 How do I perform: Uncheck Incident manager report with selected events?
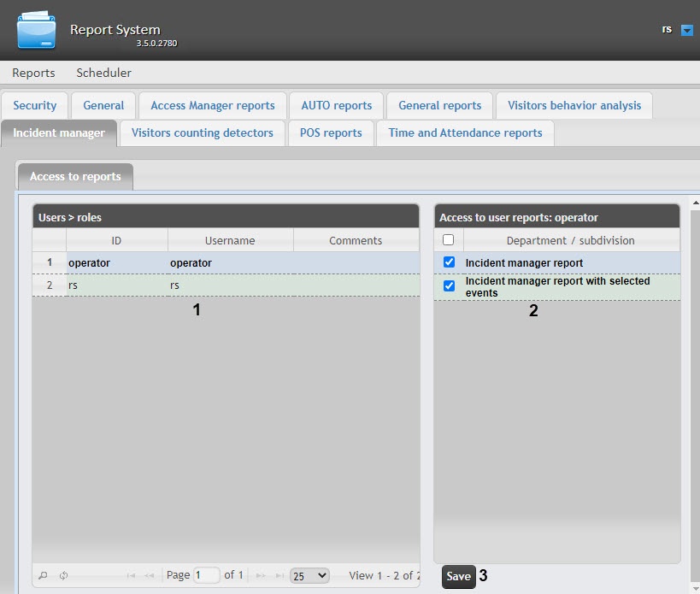449,286
